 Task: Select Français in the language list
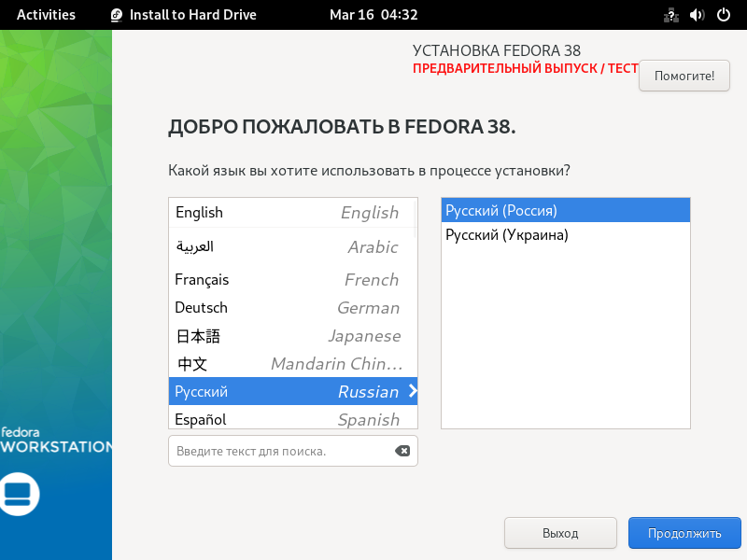click(x=292, y=279)
